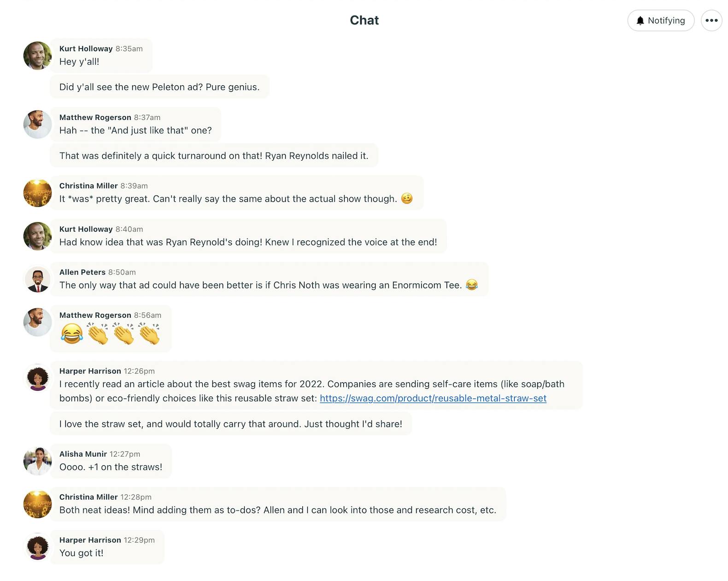The height and width of the screenshot is (581, 728).
Task: Open the reusable metal straw set link
Action: (433, 398)
